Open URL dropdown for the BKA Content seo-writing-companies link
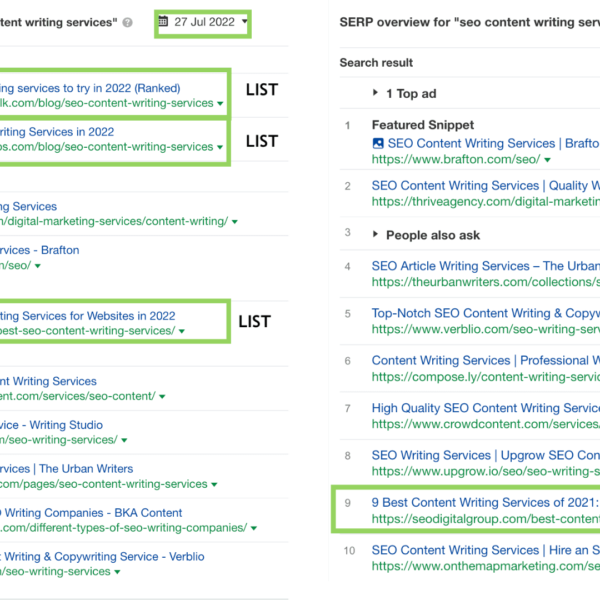 (254, 528)
